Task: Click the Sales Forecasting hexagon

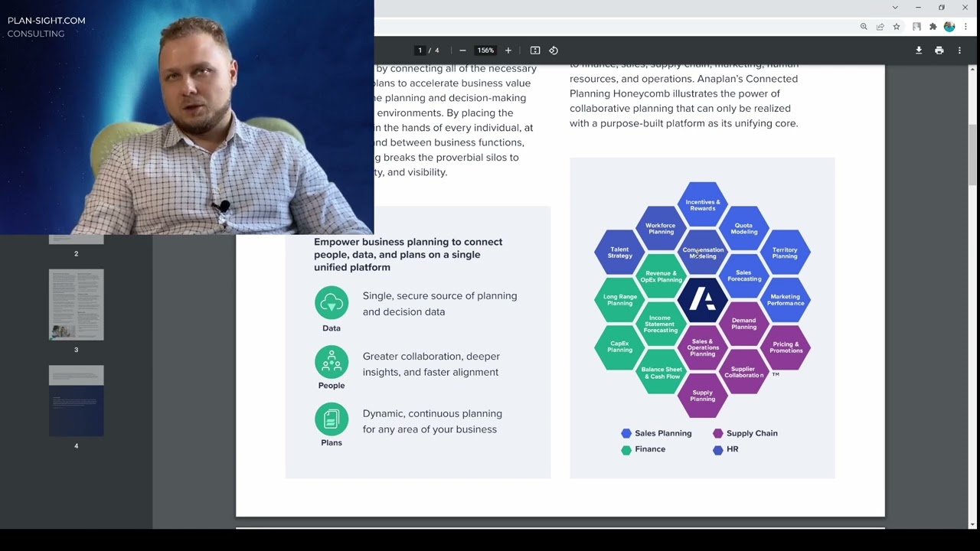Action: click(x=743, y=275)
